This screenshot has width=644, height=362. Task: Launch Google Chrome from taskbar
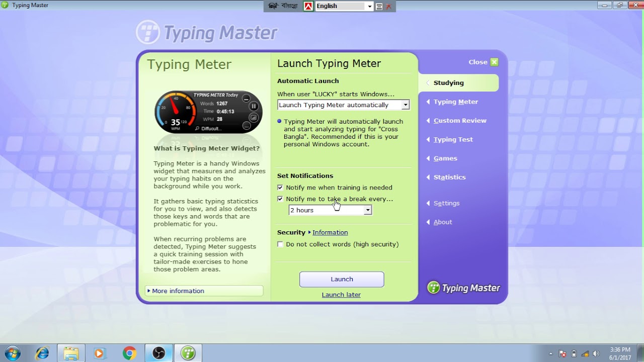129,353
